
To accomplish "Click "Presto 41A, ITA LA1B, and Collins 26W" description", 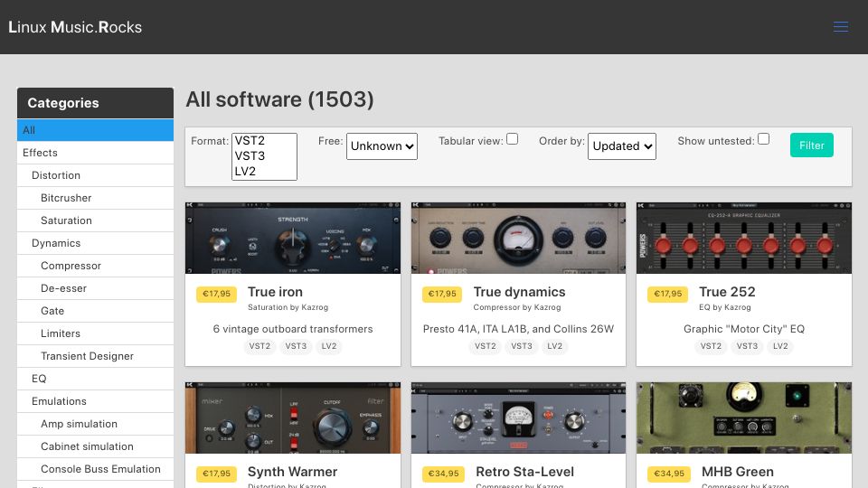I will pos(518,329).
